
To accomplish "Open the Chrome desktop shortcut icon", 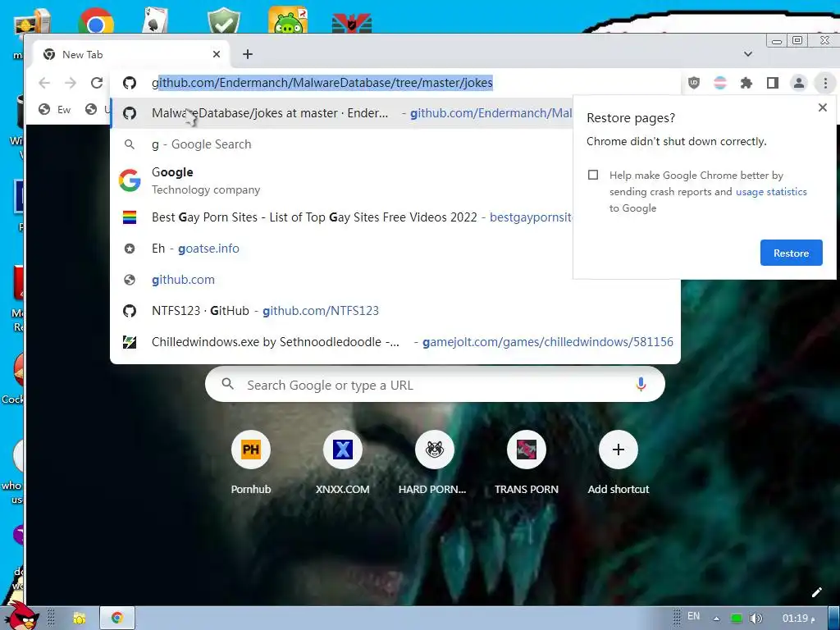I will point(96,21).
